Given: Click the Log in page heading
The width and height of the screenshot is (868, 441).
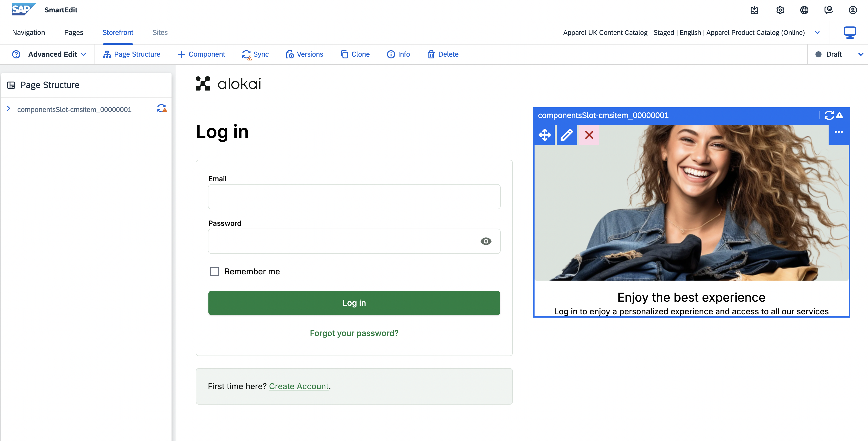Looking at the screenshot, I should coord(222,131).
